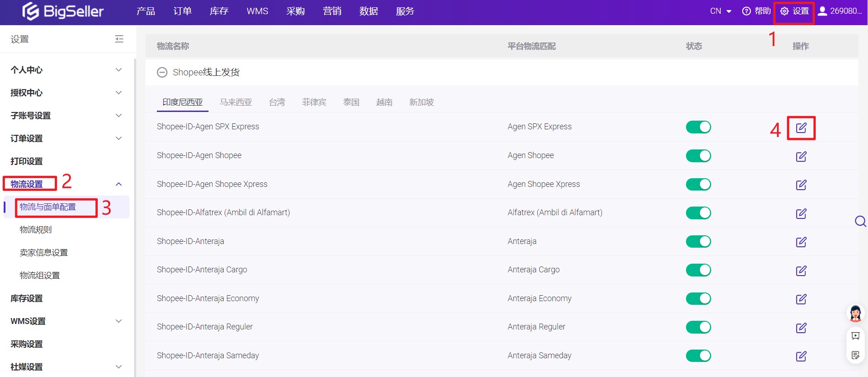Edit Shopee-ID-Anteraja Reguler logistics
The width and height of the screenshot is (868, 377).
pyautogui.click(x=801, y=328)
